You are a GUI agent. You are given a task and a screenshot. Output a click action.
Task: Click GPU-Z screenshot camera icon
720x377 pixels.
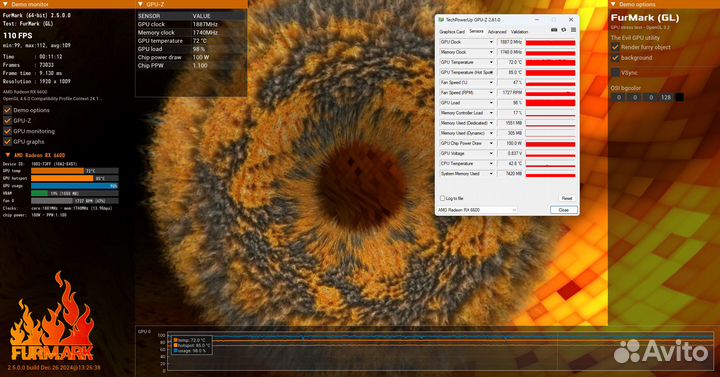[554, 30]
